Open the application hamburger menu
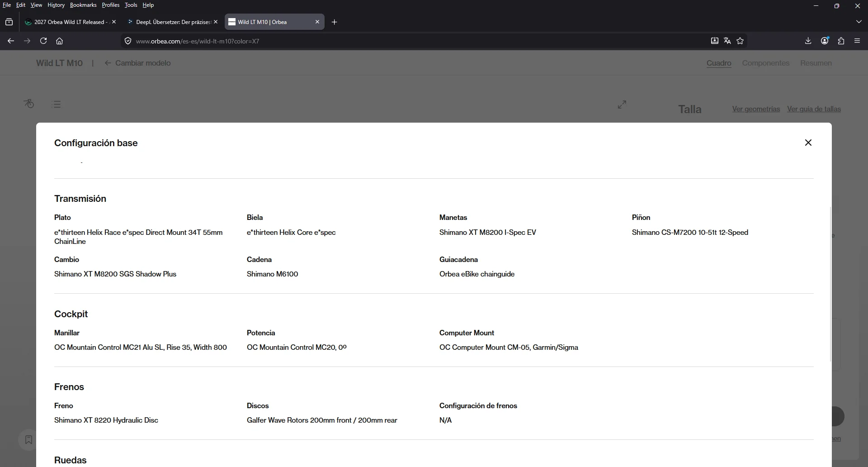The height and width of the screenshot is (467, 868). tap(857, 41)
